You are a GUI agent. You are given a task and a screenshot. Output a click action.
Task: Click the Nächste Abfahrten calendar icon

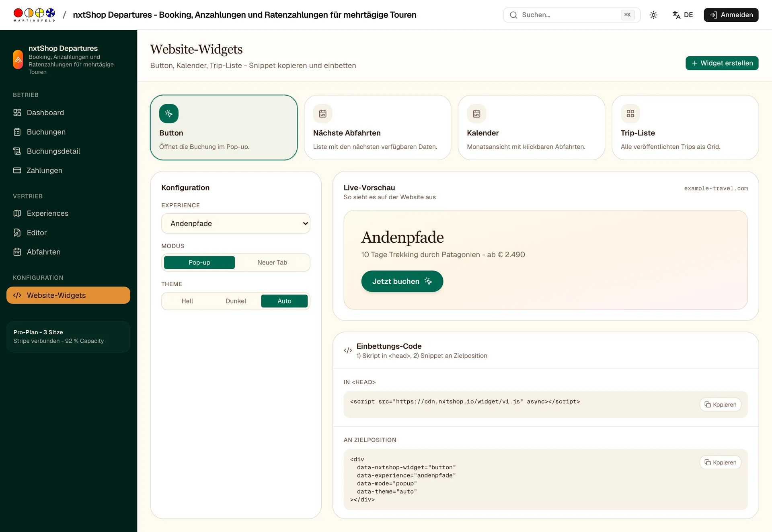(322, 114)
